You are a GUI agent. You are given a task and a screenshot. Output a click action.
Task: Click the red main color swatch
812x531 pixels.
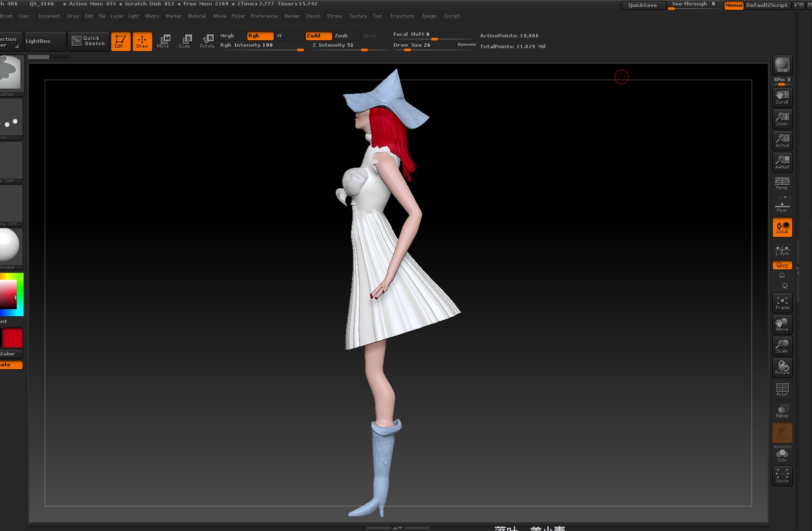pos(13,338)
